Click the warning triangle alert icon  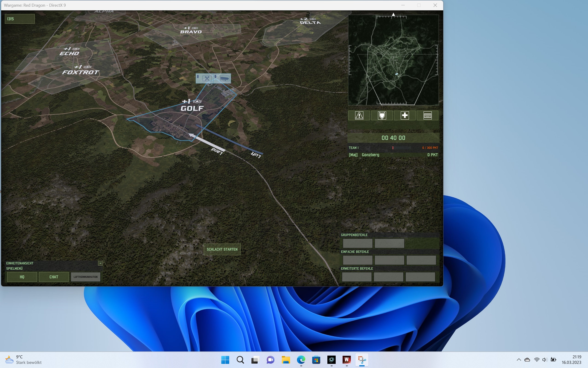click(x=359, y=115)
